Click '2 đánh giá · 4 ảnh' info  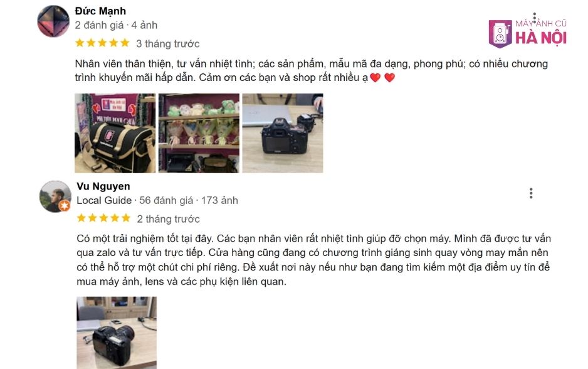[116, 25]
